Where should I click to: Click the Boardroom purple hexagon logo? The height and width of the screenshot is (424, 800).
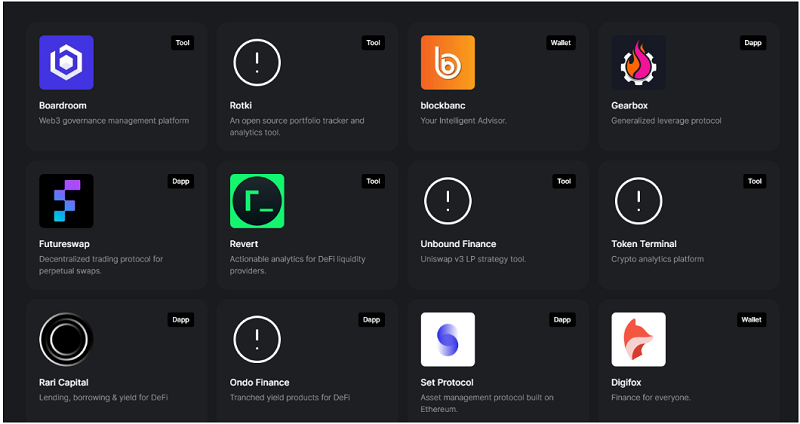pyautogui.click(x=66, y=63)
